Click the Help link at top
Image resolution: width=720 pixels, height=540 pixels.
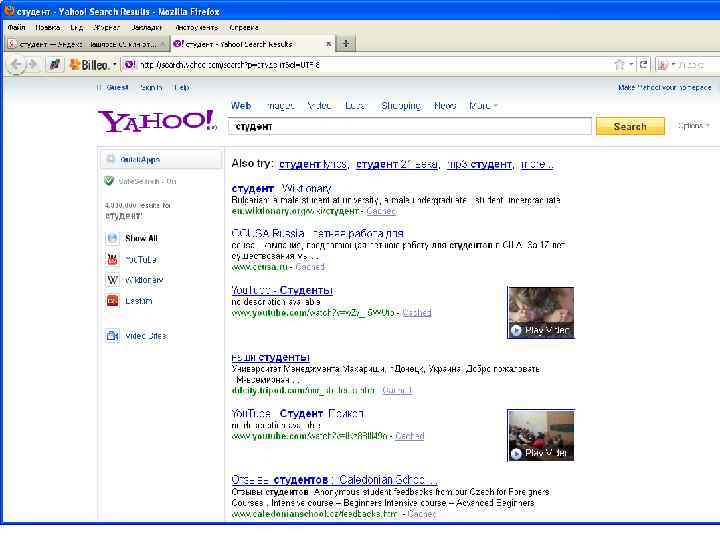(181, 87)
